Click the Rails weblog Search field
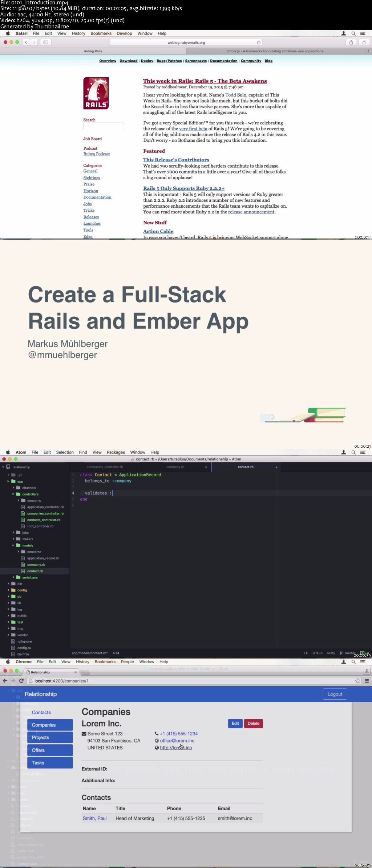 pos(104,126)
